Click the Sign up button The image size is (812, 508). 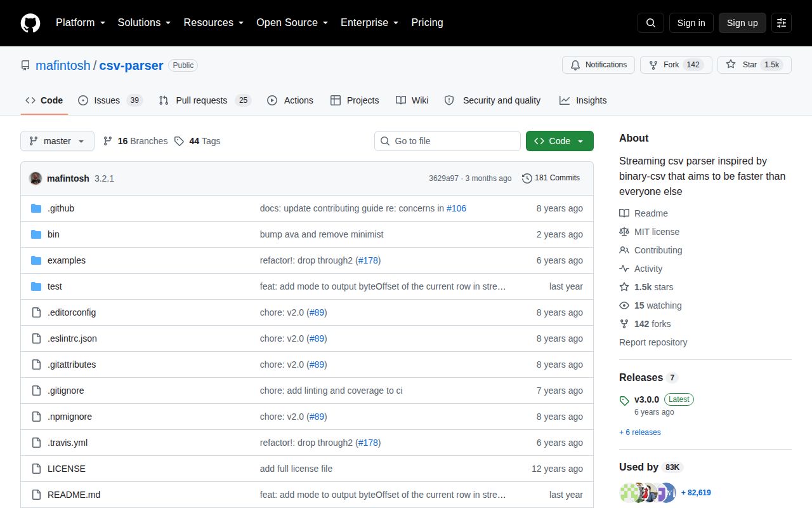click(x=742, y=23)
